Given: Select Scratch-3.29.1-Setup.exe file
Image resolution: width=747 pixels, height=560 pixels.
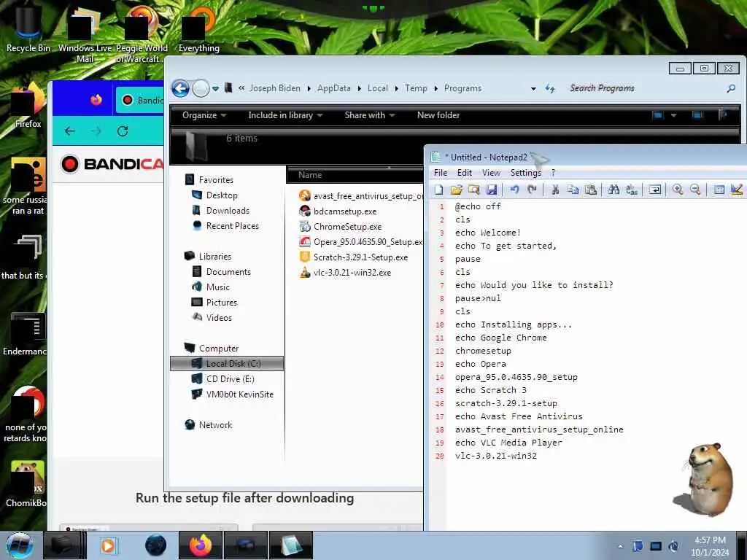Looking at the screenshot, I should [360, 257].
